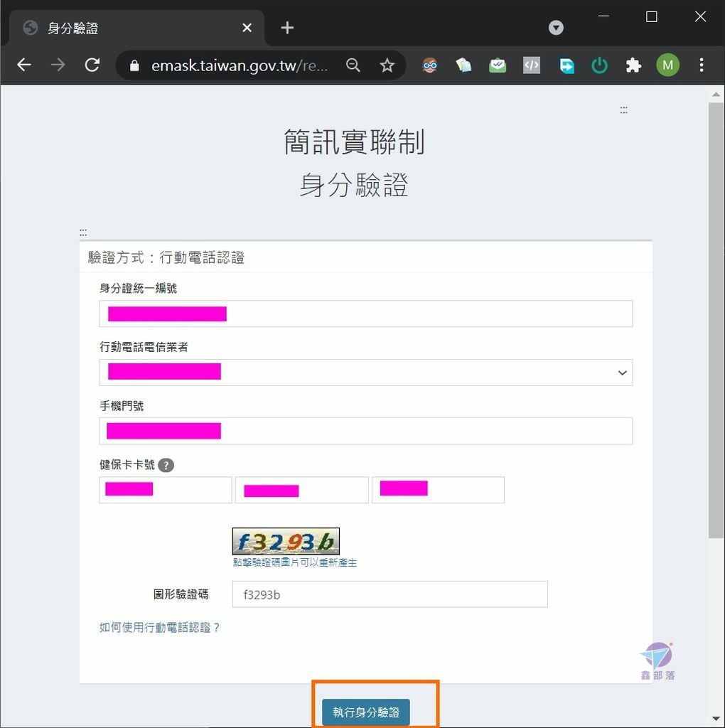Viewport: 725px width, 728px height.
Task: Open the code brackets extension icon
Action: tap(532, 65)
